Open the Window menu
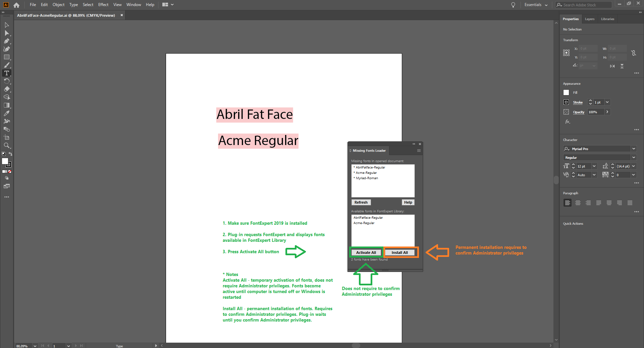The image size is (644, 348). coord(133,5)
